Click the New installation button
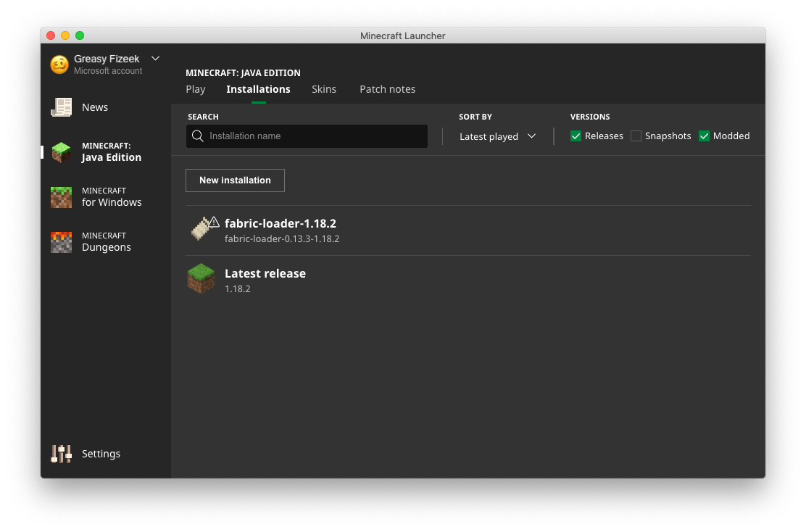This screenshot has width=806, height=532. point(235,180)
